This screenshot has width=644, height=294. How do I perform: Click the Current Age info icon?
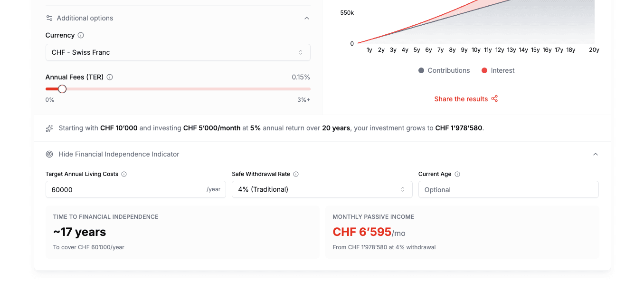457,174
